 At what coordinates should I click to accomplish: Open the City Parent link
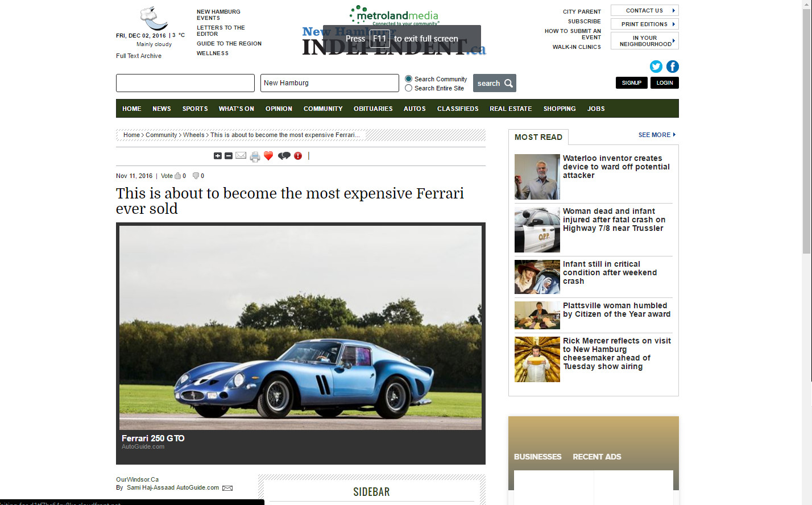click(x=582, y=11)
